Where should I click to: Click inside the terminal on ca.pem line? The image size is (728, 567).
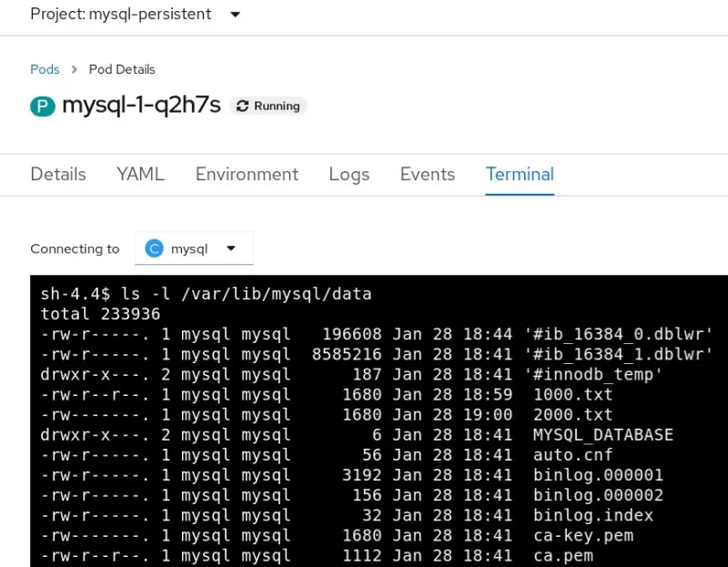(562, 555)
